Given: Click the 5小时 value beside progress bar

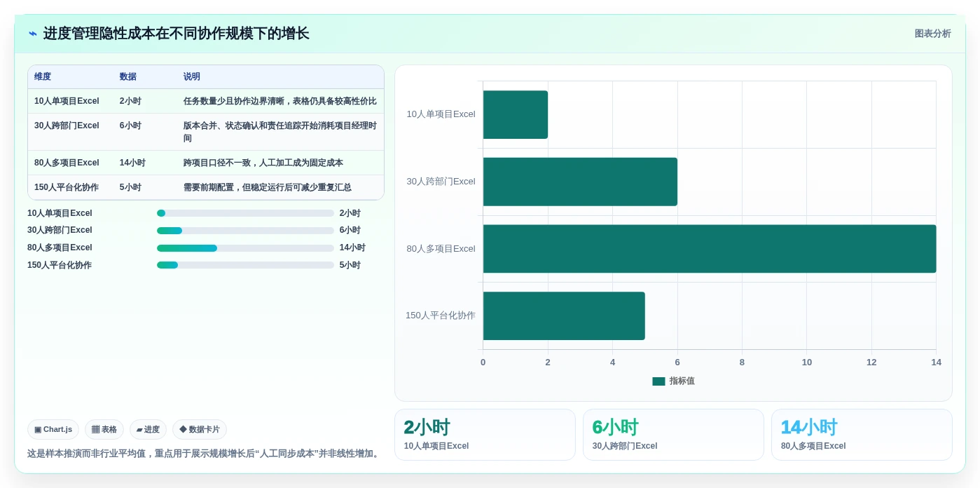Looking at the screenshot, I should (350, 265).
